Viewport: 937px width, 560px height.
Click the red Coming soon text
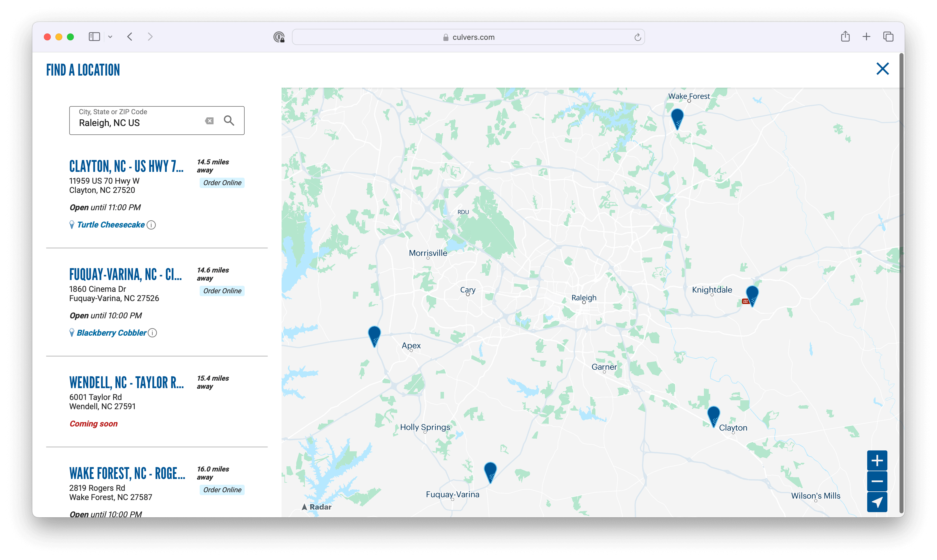[x=94, y=424]
